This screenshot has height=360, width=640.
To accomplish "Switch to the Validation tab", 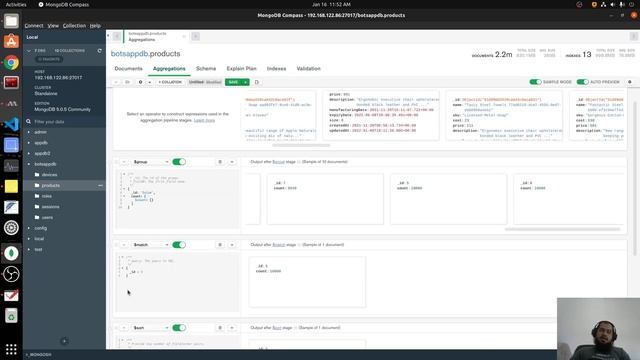I will pos(309,69).
